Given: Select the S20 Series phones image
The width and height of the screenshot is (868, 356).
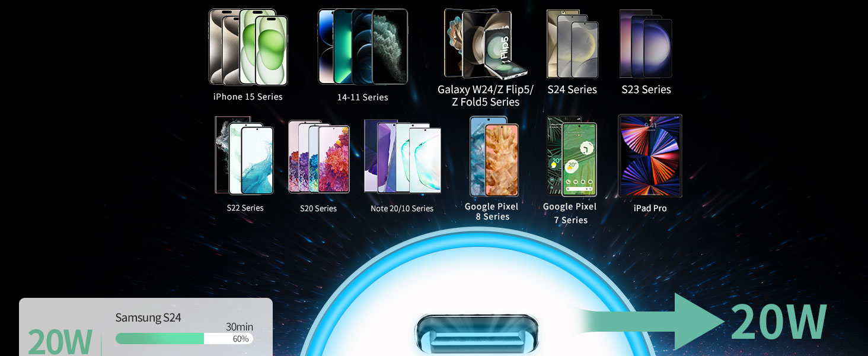Looking at the screenshot, I should [319, 157].
